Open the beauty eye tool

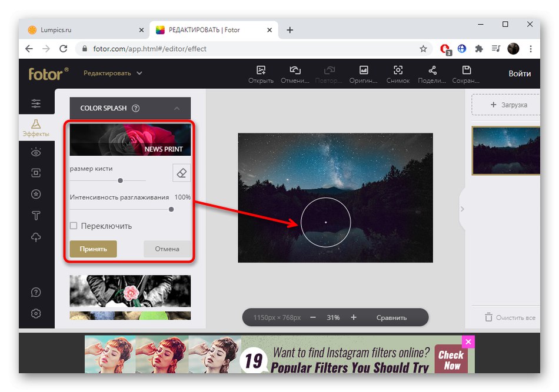tap(36, 152)
